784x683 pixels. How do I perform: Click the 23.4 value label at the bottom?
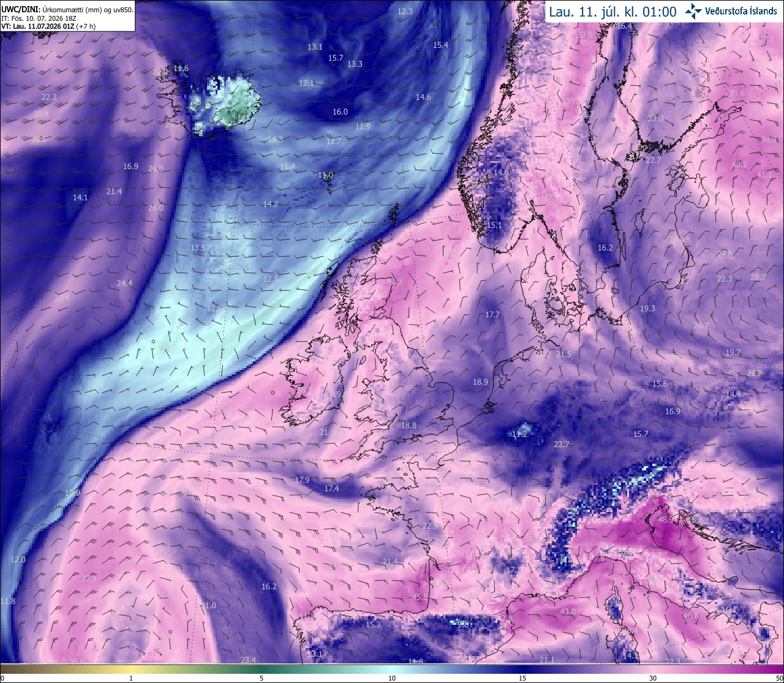pyautogui.click(x=248, y=660)
